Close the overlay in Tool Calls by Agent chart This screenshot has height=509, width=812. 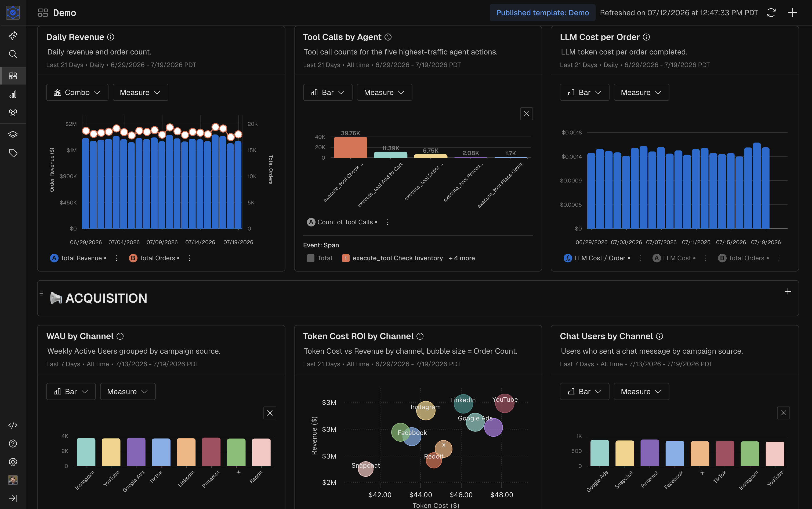pos(526,114)
